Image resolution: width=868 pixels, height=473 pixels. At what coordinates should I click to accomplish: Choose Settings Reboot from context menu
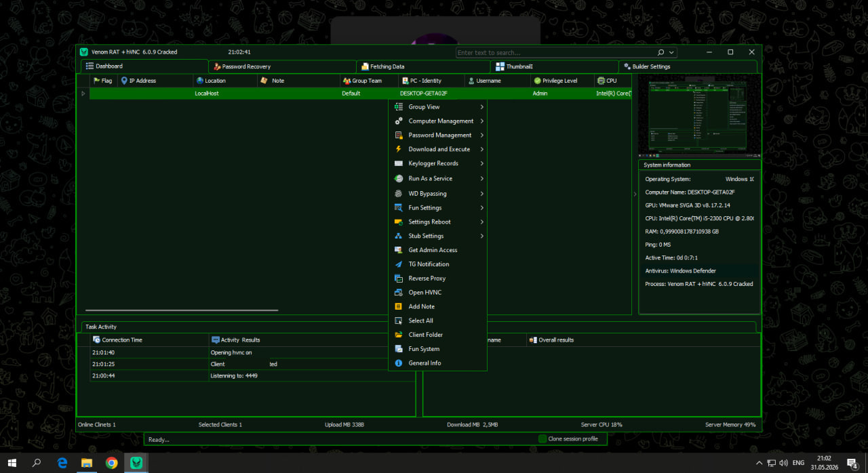tap(437, 222)
